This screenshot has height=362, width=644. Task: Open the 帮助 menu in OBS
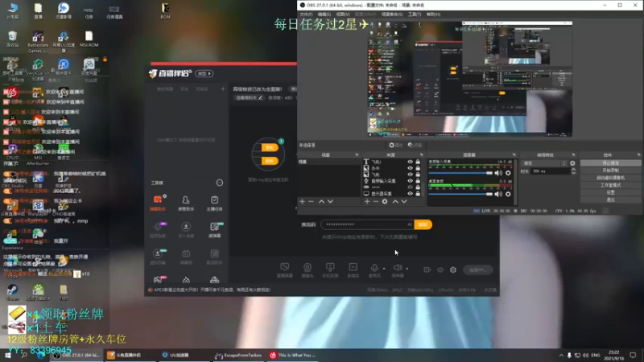(x=433, y=14)
